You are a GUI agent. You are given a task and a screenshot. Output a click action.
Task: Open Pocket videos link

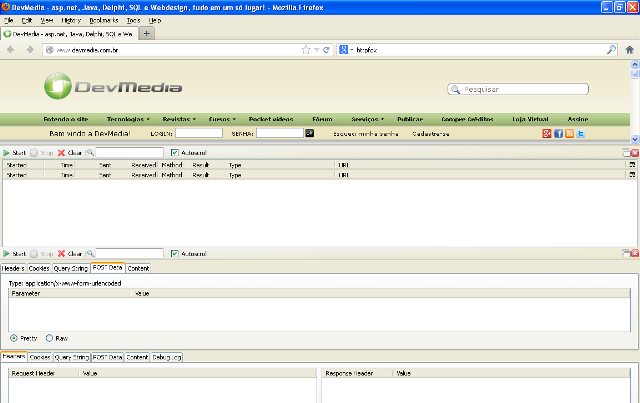[271, 119]
